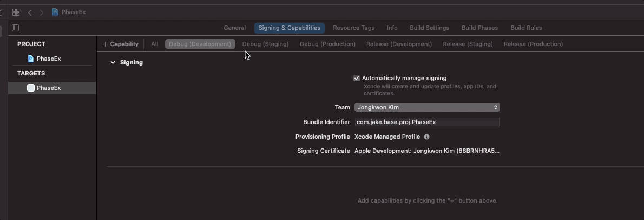The width and height of the screenshot is (644, 220).
Task: Open the Build Phases tab
Action: 479,28
